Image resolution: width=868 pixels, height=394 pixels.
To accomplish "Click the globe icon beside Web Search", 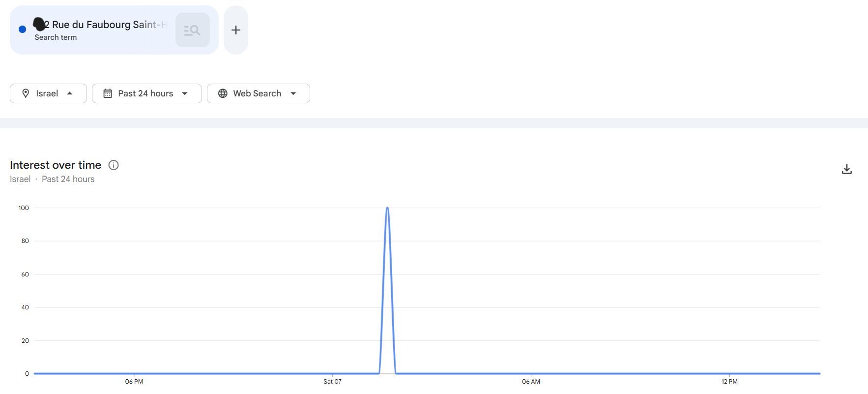I will pos(223,93).
